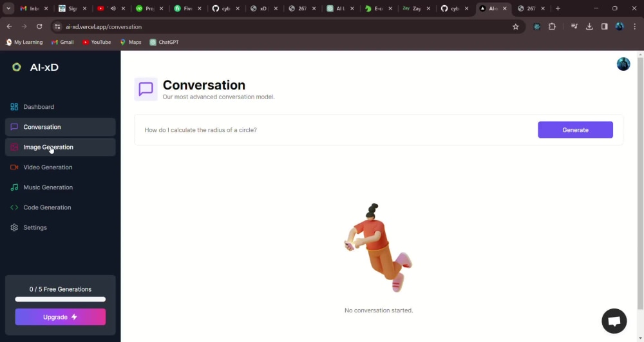Click the '0 / 5 Free Generations' text
The image size is (644, 342).
(61, 289)
